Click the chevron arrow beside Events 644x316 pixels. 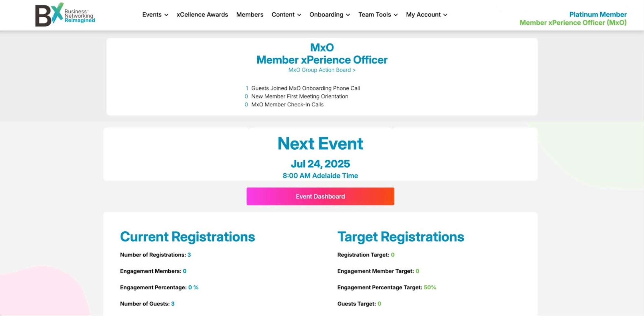(x=166, y=15)
